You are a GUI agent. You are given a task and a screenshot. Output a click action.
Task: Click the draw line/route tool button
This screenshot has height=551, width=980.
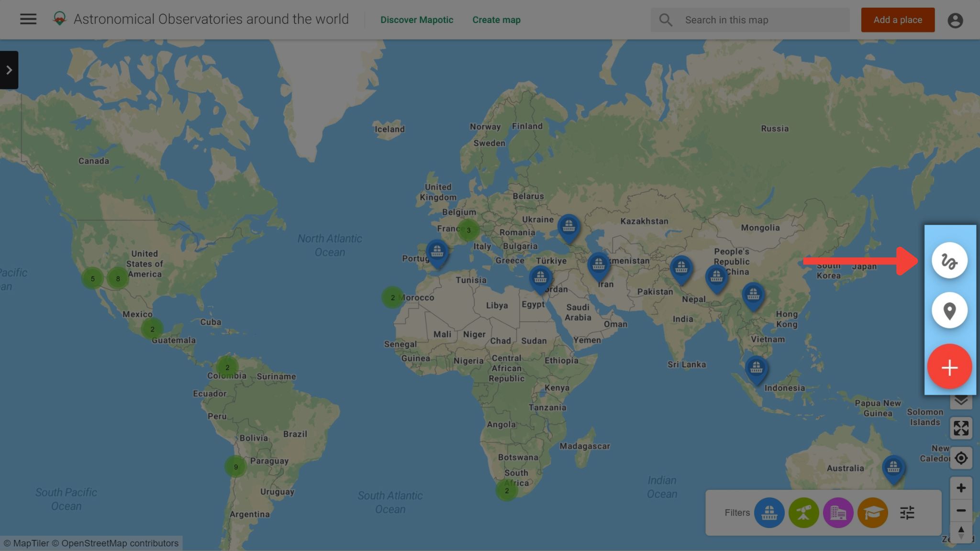949,261
